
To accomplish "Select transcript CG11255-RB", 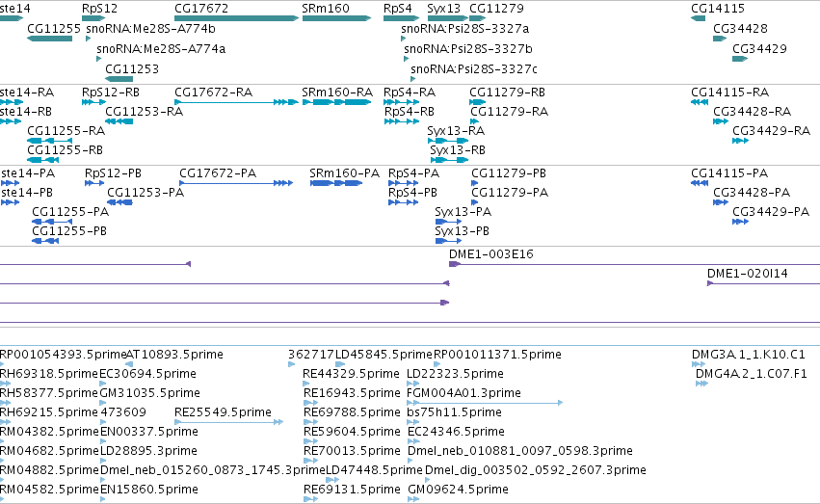I will pos(43,160).
